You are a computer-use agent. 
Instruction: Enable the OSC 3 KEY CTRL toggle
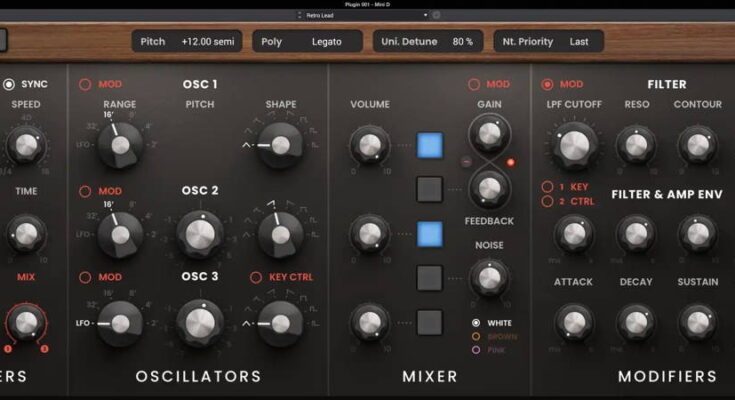point(258,277)
